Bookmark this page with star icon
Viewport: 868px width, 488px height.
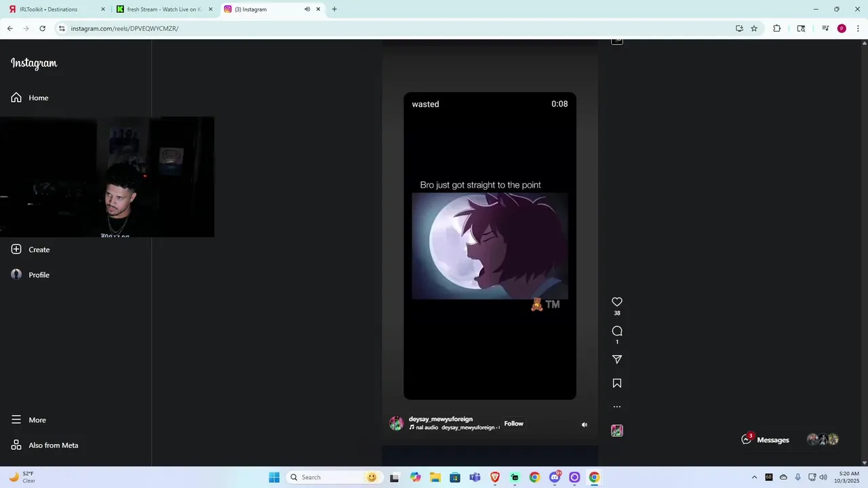point(754,28)
